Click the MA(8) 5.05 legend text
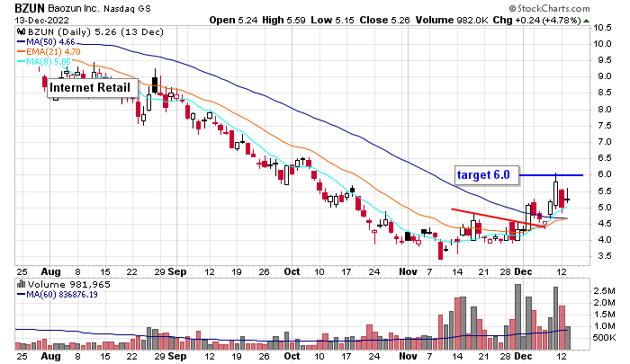The image size is (630, 364). pos(49,62)
